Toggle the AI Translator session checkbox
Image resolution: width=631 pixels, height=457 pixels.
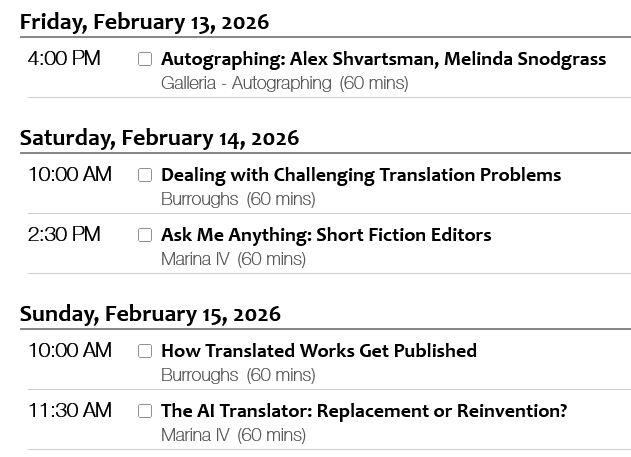[x=145, y=411]
